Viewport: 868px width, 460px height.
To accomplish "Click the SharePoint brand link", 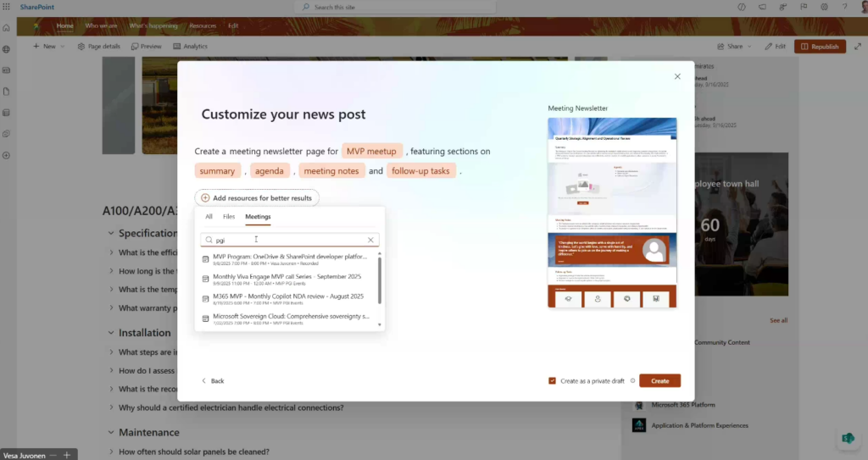I will (x=37, y=7).
